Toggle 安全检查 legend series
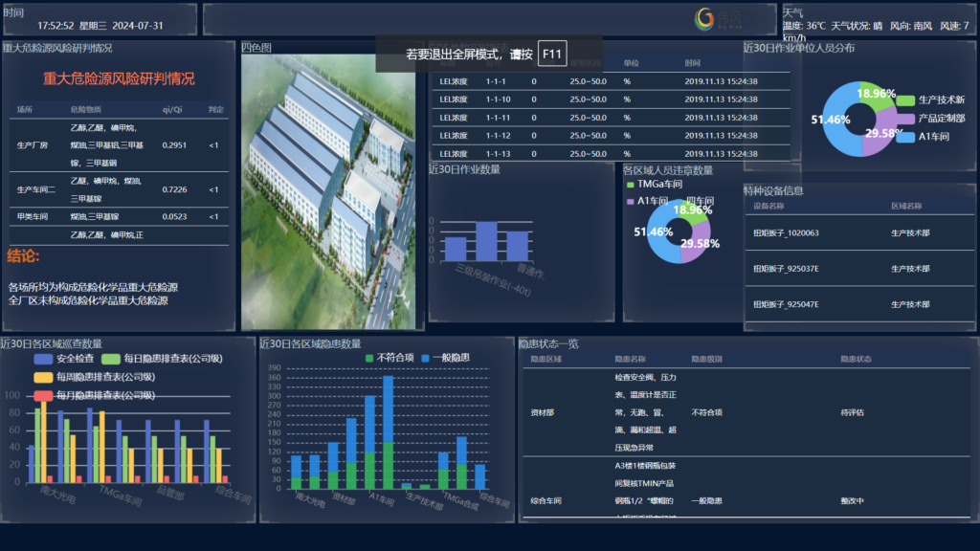The height and width of the screenshot is (551, 980). point(64,359)
